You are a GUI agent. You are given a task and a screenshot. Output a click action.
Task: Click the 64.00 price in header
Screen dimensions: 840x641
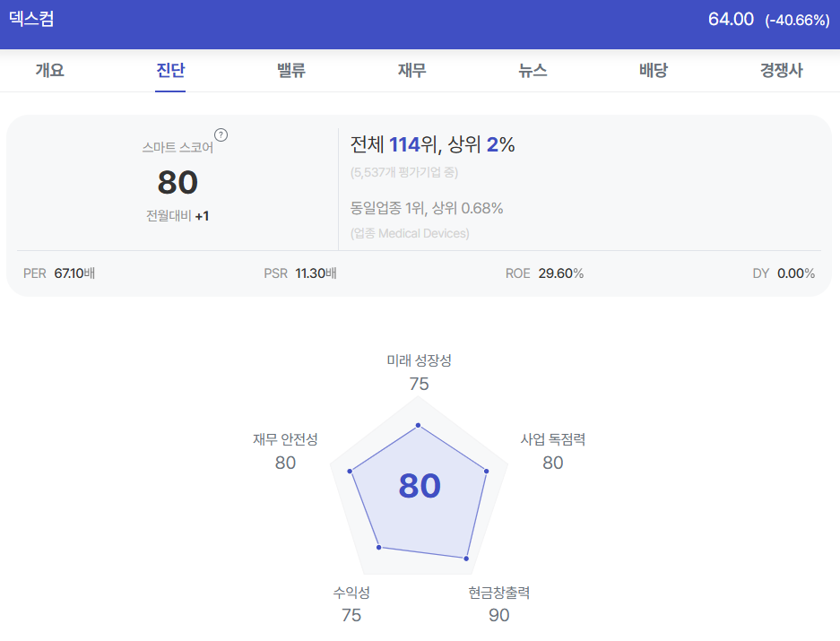point(731,20)
